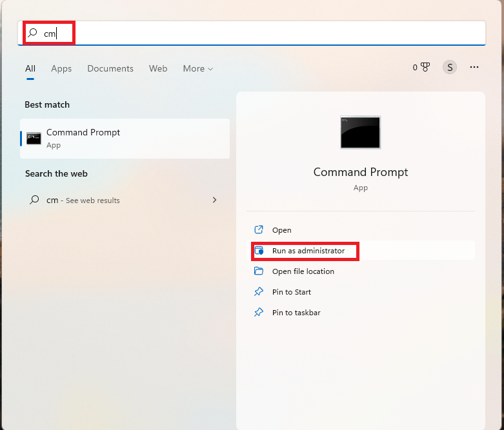
Task: Open the three-dot options menu
Action: coord(474,67)
